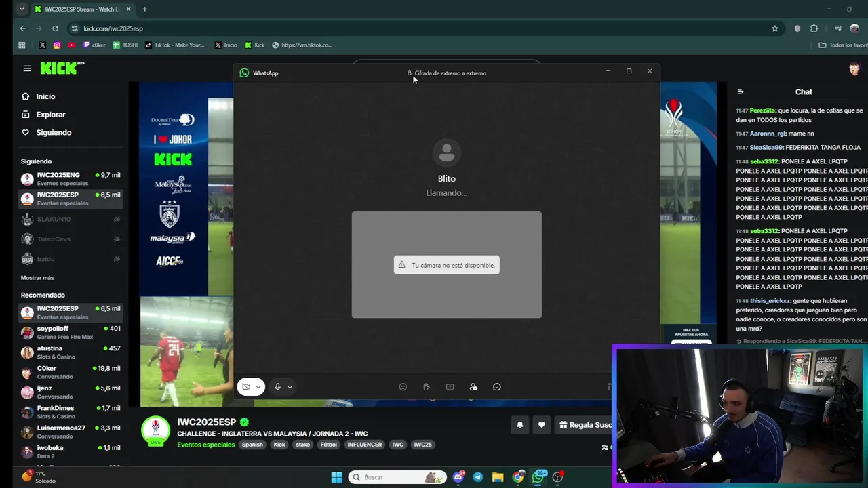
Task: Select the INFLUENCER tag
Action: coord(365,445)
